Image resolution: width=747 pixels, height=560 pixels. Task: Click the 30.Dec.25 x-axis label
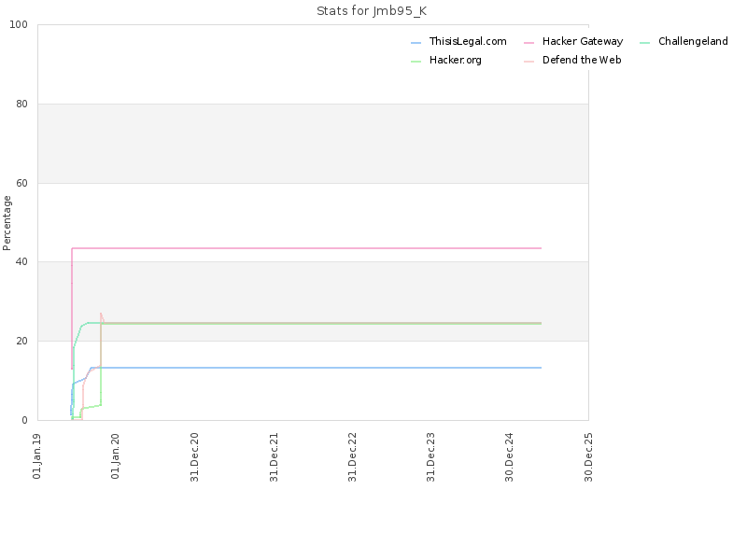[588, 457]
